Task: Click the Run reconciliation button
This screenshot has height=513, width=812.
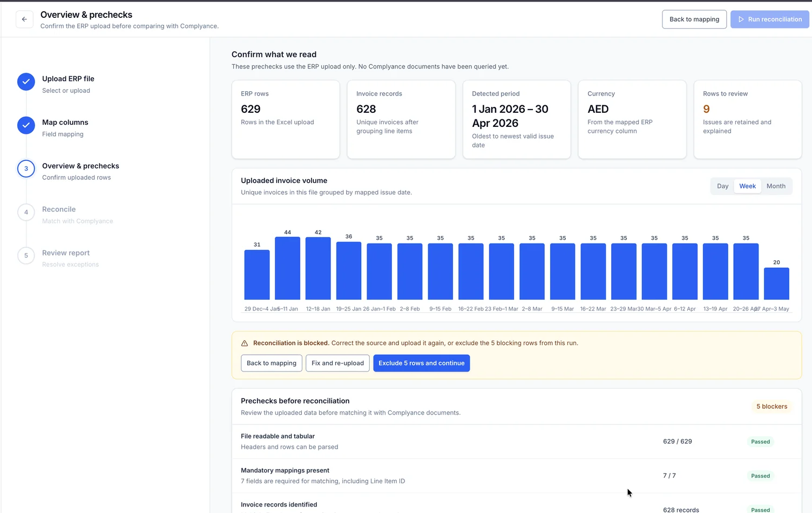Action: [770, 19]
